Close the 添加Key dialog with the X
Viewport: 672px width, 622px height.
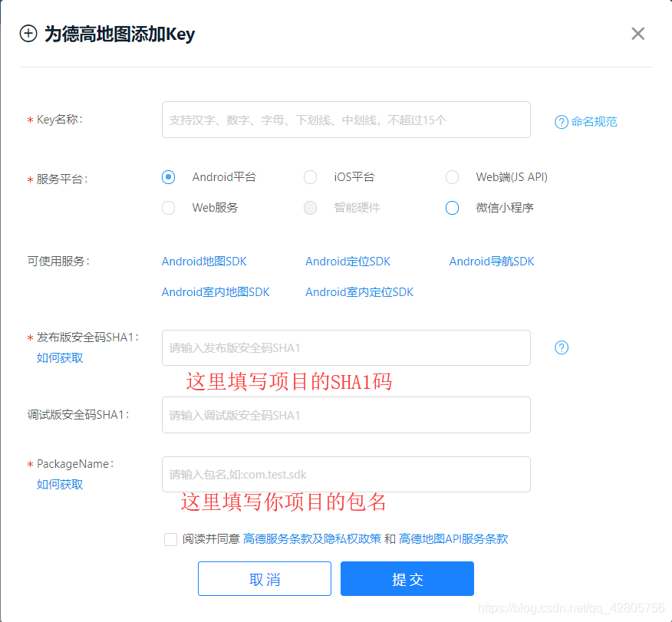[637, 34]
